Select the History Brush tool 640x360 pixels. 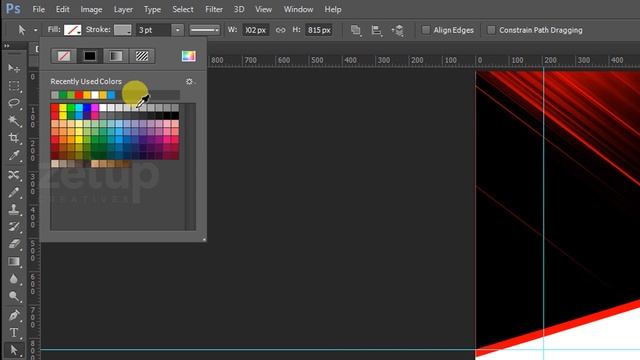tap(14, 227)
